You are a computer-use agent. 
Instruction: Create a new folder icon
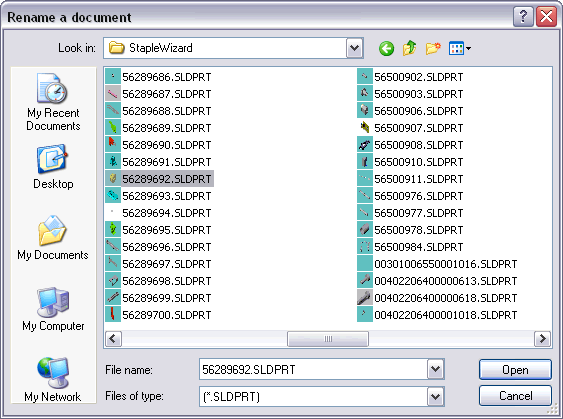coord(433,48)
